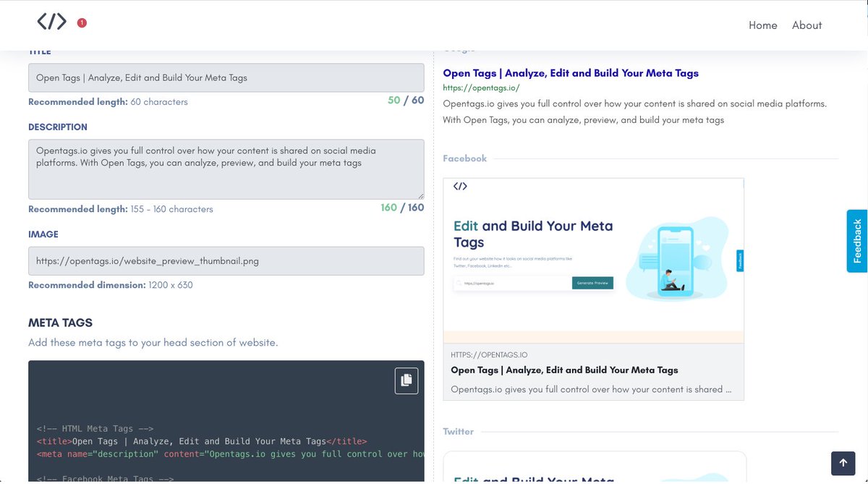
Task: Open the Home navigation link
Action: [763, 25]
